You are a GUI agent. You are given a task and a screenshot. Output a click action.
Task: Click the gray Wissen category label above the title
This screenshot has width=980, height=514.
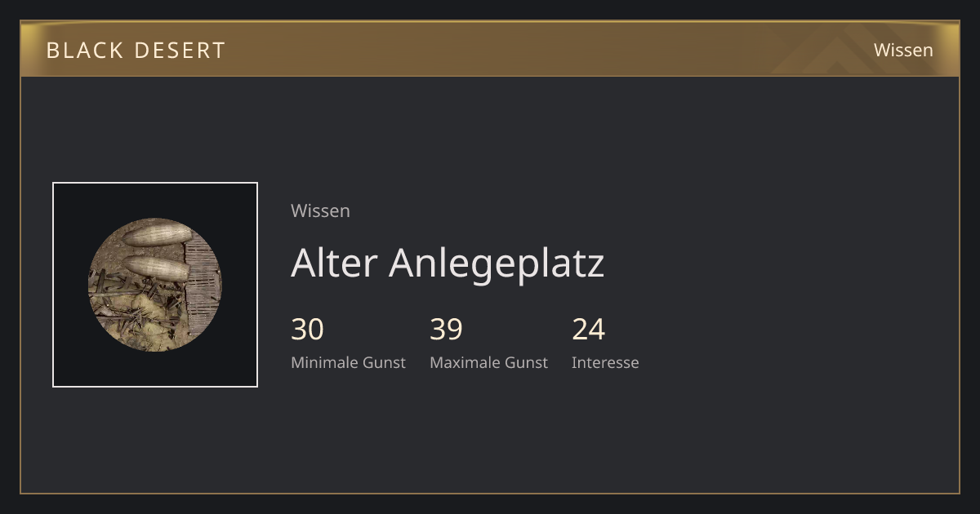pyautogui.click(x=320, y=210)
